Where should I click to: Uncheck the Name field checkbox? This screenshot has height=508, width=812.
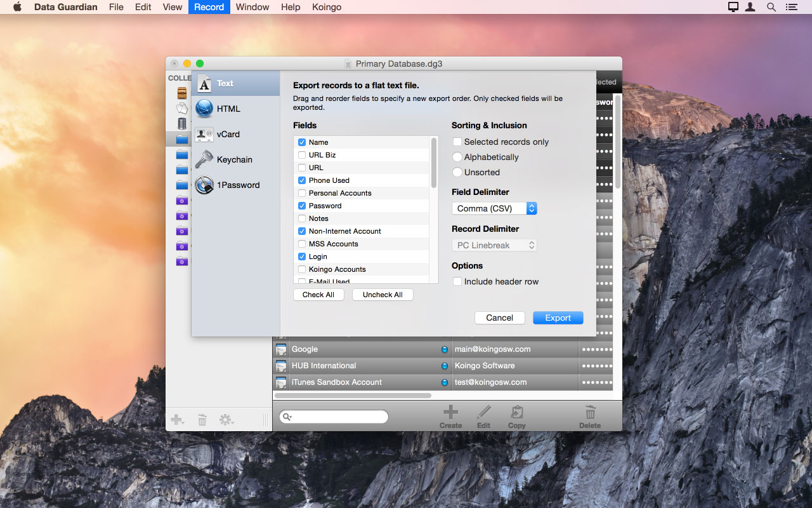coord(302,142)
